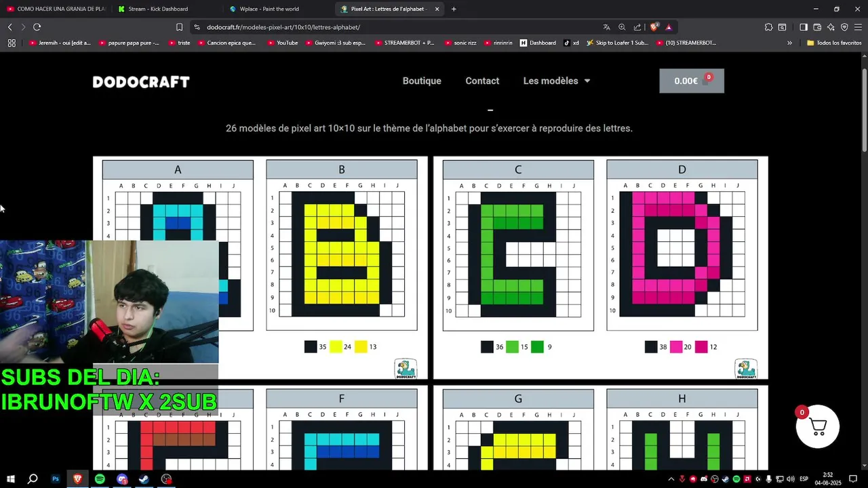This screenshot has height=488, width=868.
Task: Open the Dashboard bookmark
Action: click(x=538, y=43)
